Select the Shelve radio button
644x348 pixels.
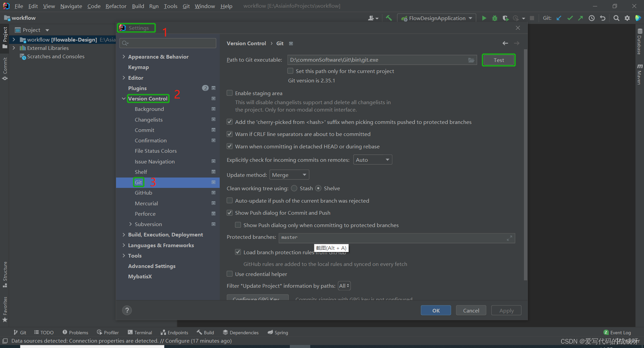[x=318, y=188]
